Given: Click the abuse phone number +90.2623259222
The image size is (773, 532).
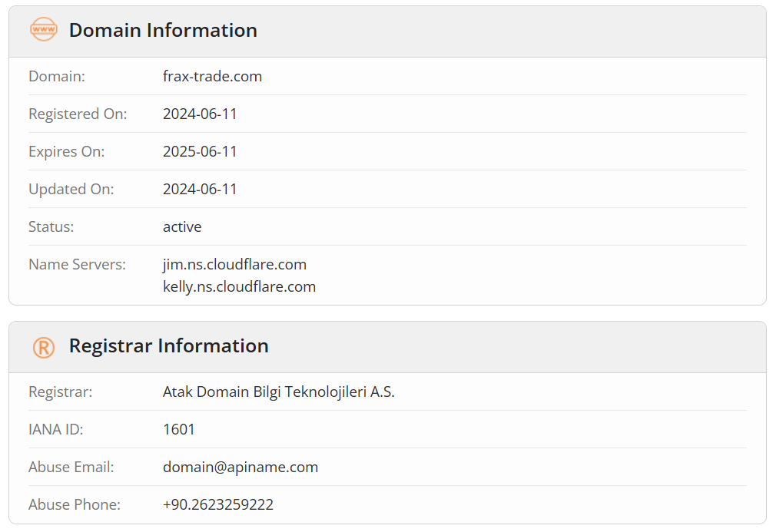Looking at the screenshot, I should pyautogui.click(x=218, y=504).
